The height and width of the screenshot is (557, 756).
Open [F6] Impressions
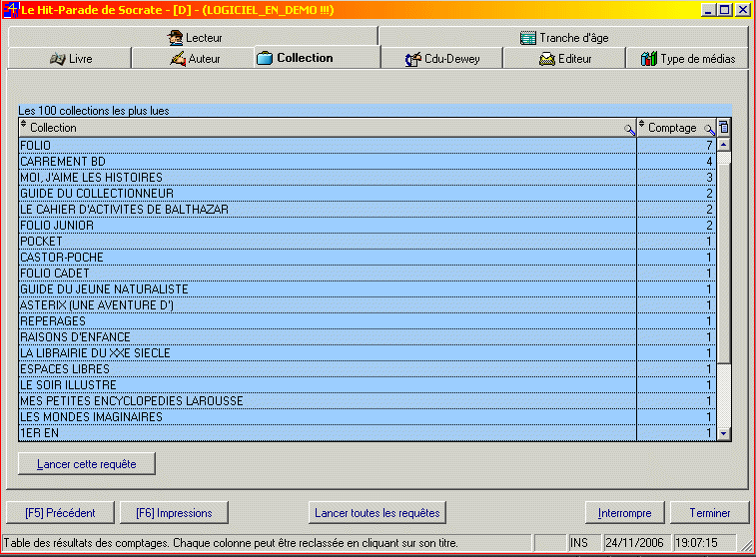pyautogui.click(x=174, y=513)
